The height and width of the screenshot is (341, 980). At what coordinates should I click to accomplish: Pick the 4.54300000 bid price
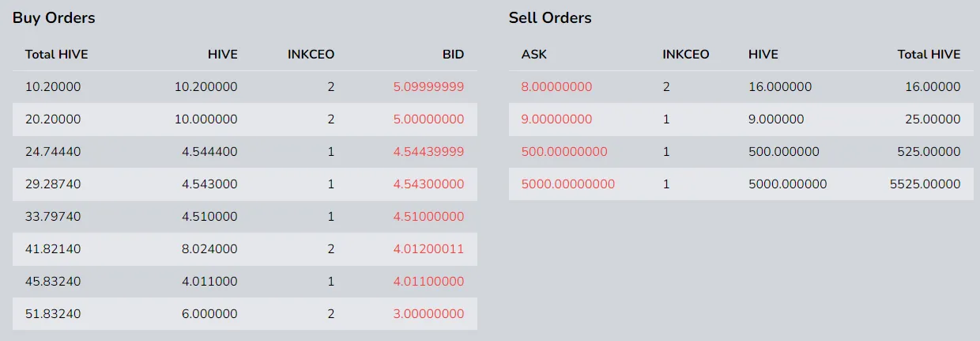tap(428, 184)
